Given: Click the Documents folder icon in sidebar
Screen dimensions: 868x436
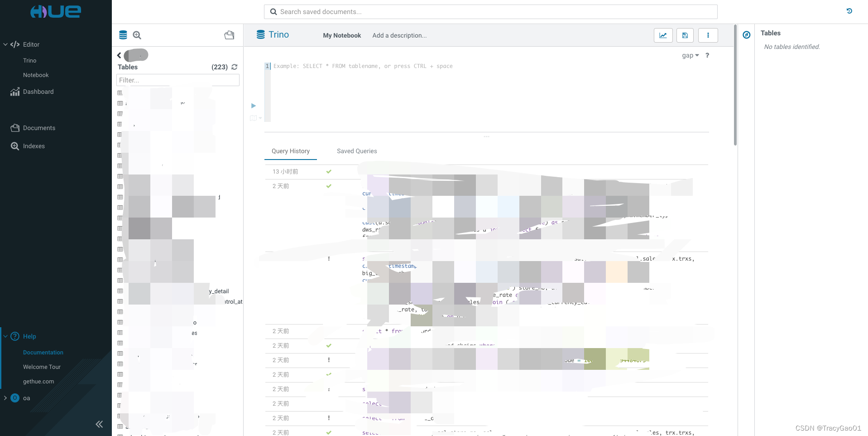Looking at the screenshot, I should point(15,128).
